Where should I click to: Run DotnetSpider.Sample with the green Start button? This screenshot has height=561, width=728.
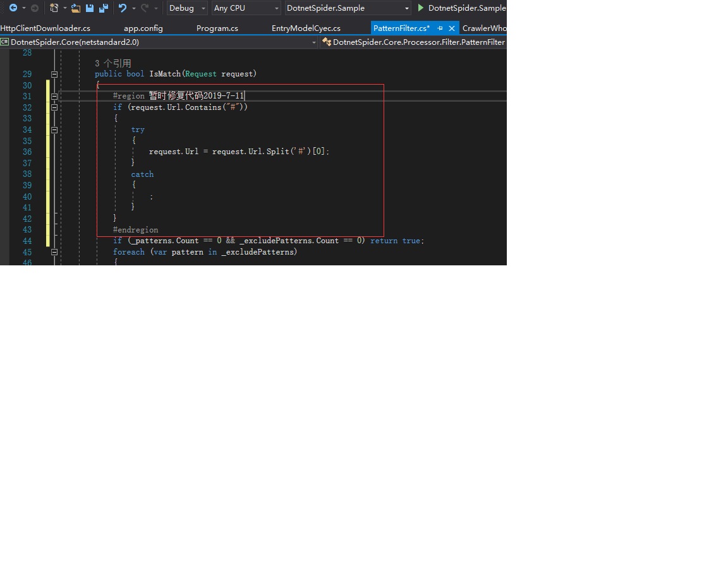click(x=420, y=8)
